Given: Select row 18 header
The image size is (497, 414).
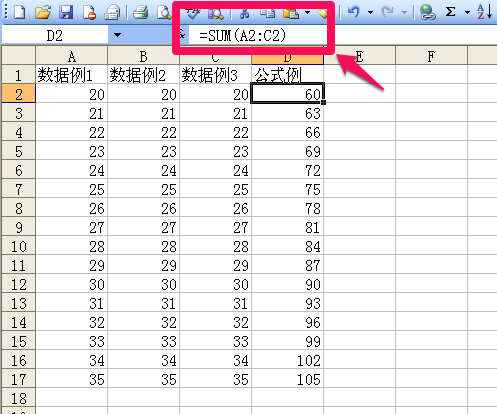Looking at the screenshot, I should tap(18, 398).
